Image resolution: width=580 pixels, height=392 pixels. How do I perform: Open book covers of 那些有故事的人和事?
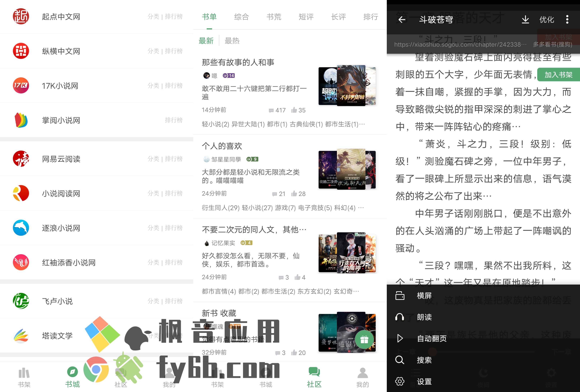[347, 86]
